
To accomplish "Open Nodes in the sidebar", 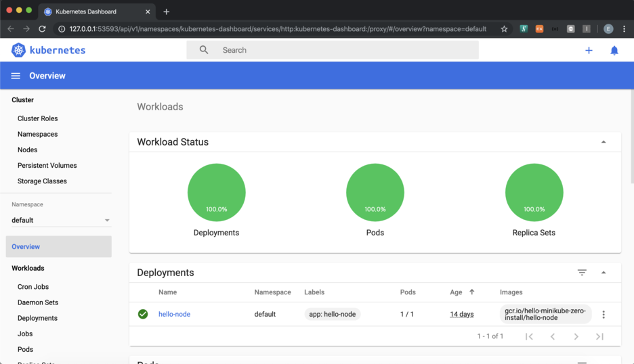I will coord(28,150).
